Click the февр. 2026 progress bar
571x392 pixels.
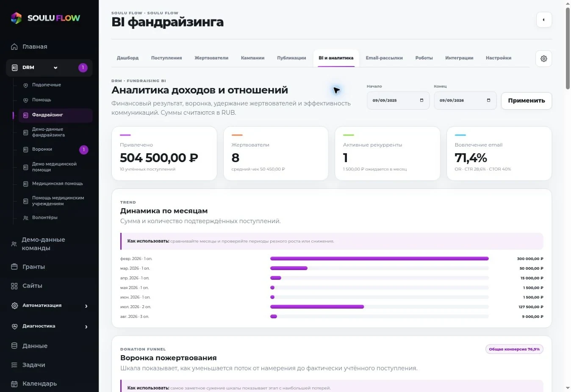coord(380,259)
